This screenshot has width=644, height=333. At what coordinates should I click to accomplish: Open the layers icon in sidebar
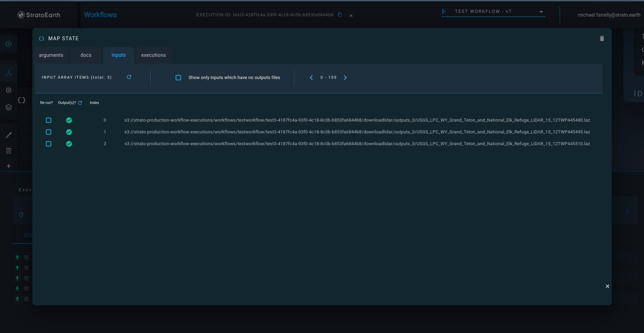pyautogui.click(x=9, y=107)
